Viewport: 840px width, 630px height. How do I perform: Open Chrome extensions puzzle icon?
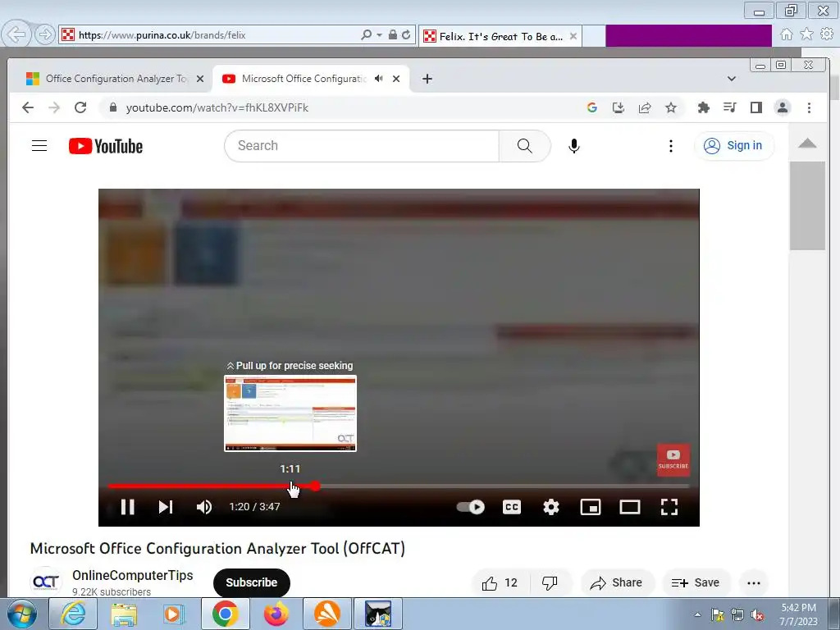[703, 107]
